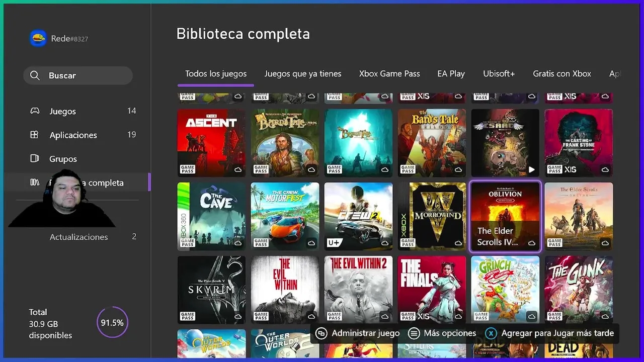This screenshot has width=644, height=362.
Task: Select The Crew Motorfest tile
Action: (285, 216)
